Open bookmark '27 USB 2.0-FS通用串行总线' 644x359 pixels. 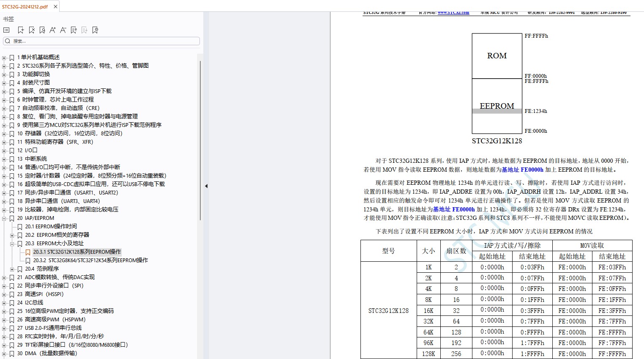click(x=49, y=328)
